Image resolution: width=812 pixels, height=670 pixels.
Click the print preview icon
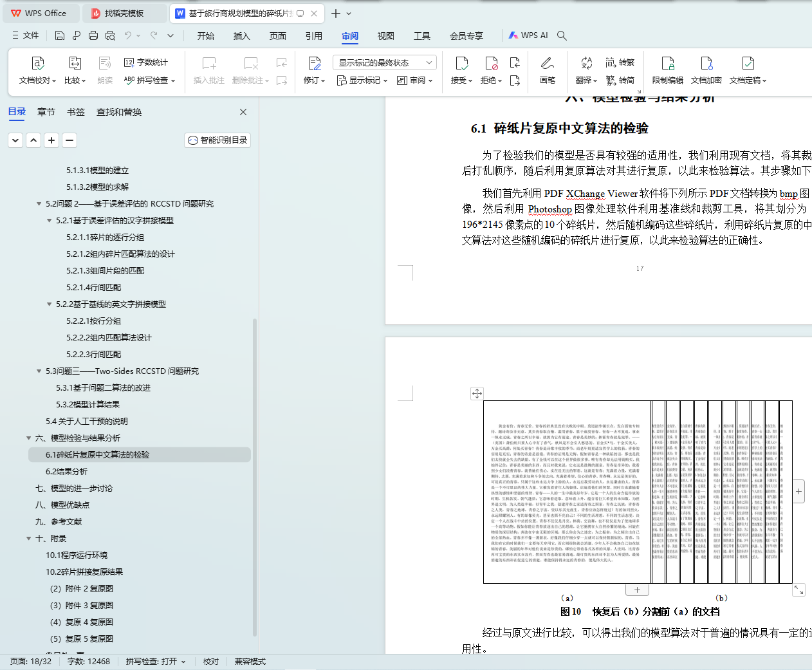pyautogui.click(x=110, y=35)
